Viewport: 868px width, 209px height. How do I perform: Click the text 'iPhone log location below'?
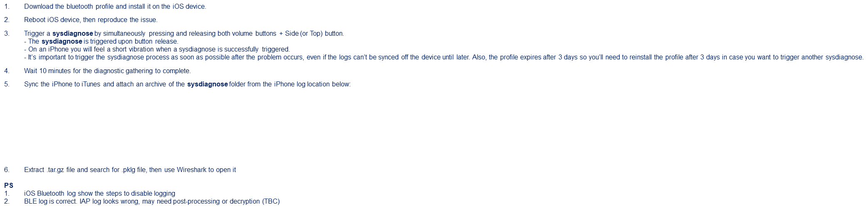coord(312,84)
